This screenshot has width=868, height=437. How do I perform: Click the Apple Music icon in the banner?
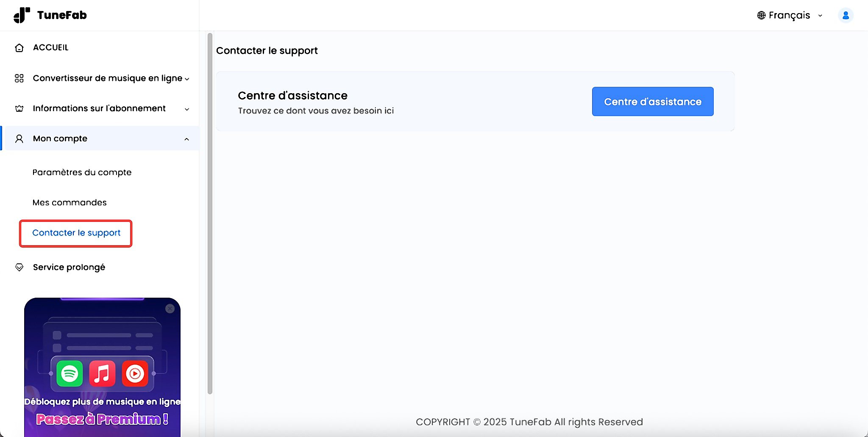coord(102,373)
